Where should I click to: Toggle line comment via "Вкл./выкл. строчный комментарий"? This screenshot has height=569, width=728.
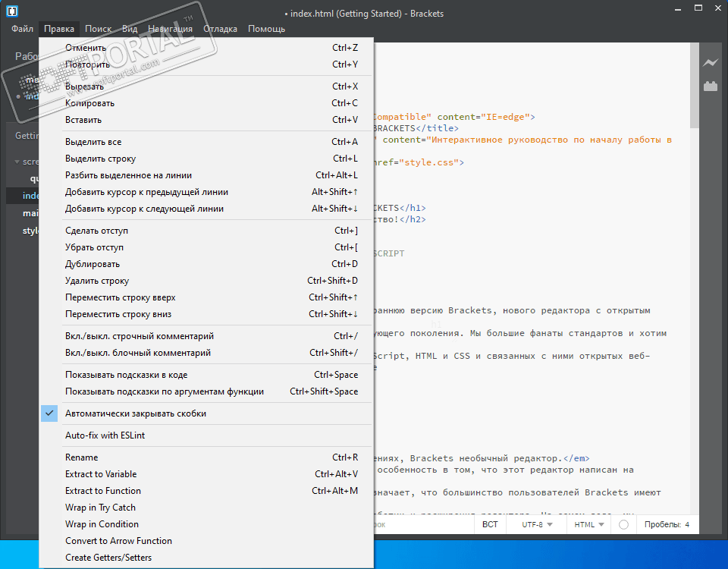tap(140, 336)
